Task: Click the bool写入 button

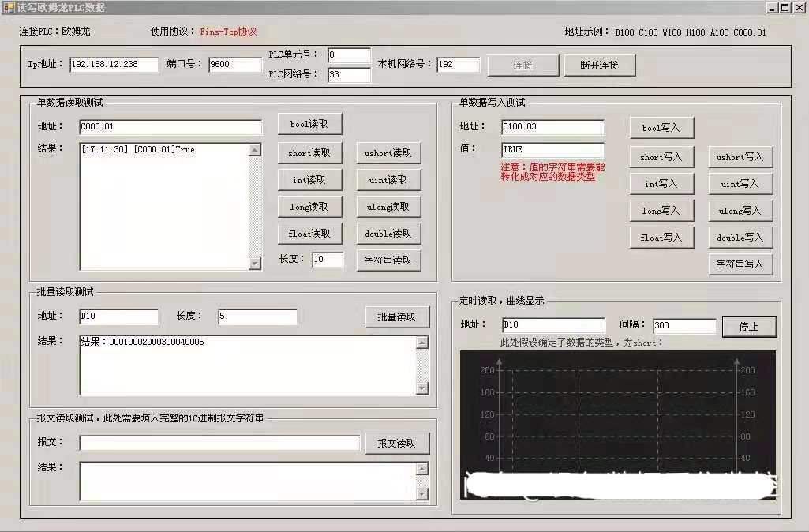Action: pos(661,128)
